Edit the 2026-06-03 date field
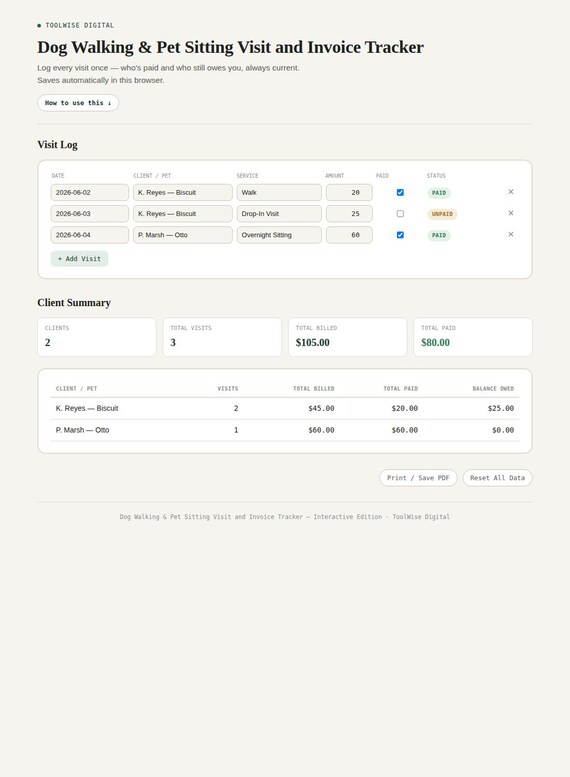Viewport: 570px width, 777px height. pos(90,214)
